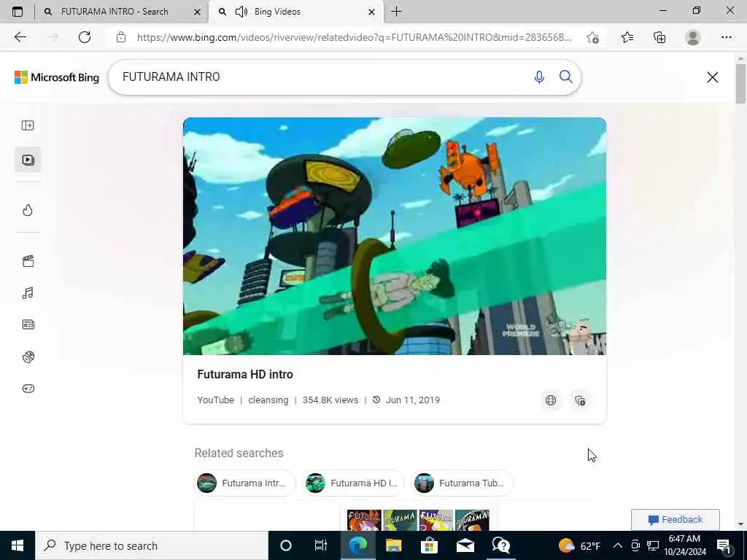Submit search with magnifier icon
The height and width of the screenshot is (560, 747).
pyautogui.click(x=566, y=77)
